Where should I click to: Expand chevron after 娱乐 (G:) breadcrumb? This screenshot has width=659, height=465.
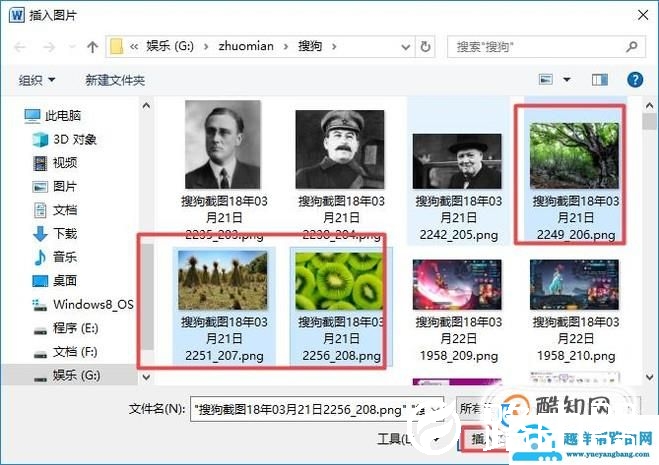(x=206, y=46)
